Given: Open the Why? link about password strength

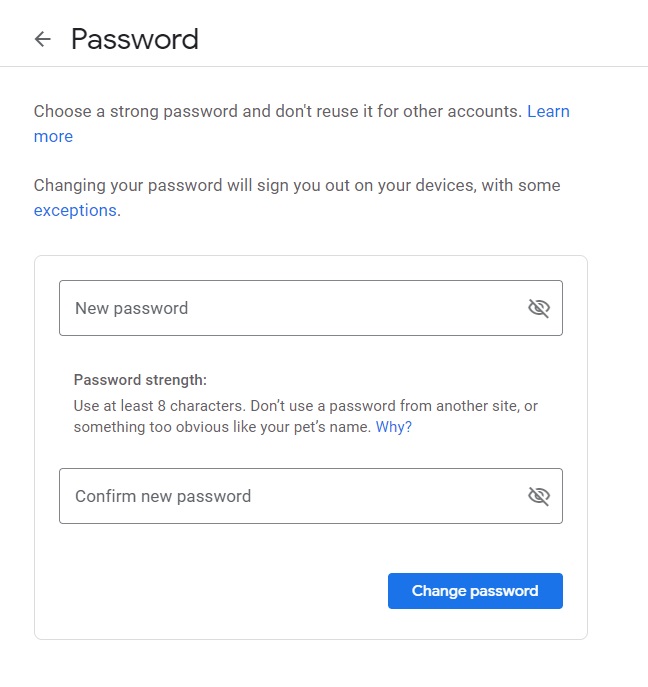Looking at the screenshot, I should [x=393, y=427].
